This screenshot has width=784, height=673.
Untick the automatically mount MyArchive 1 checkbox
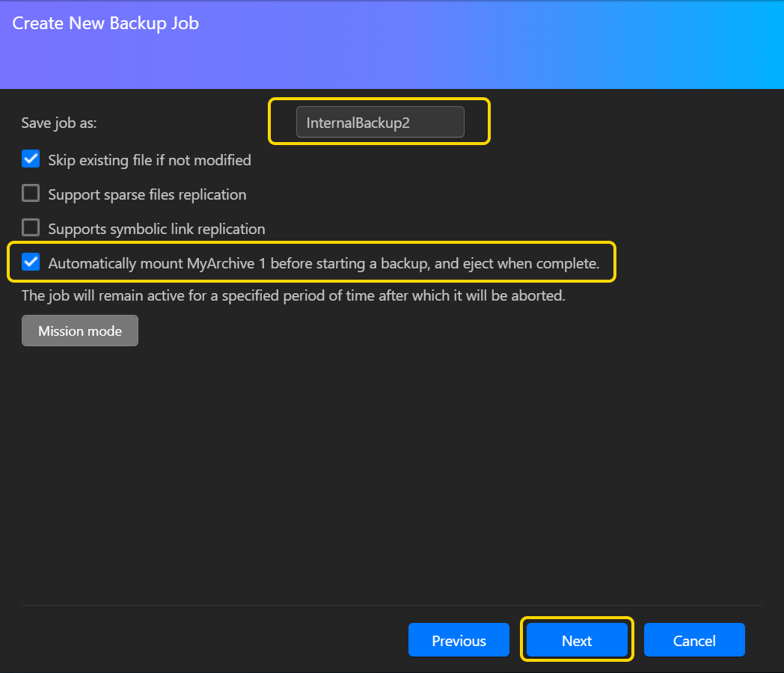click(31, 262)
